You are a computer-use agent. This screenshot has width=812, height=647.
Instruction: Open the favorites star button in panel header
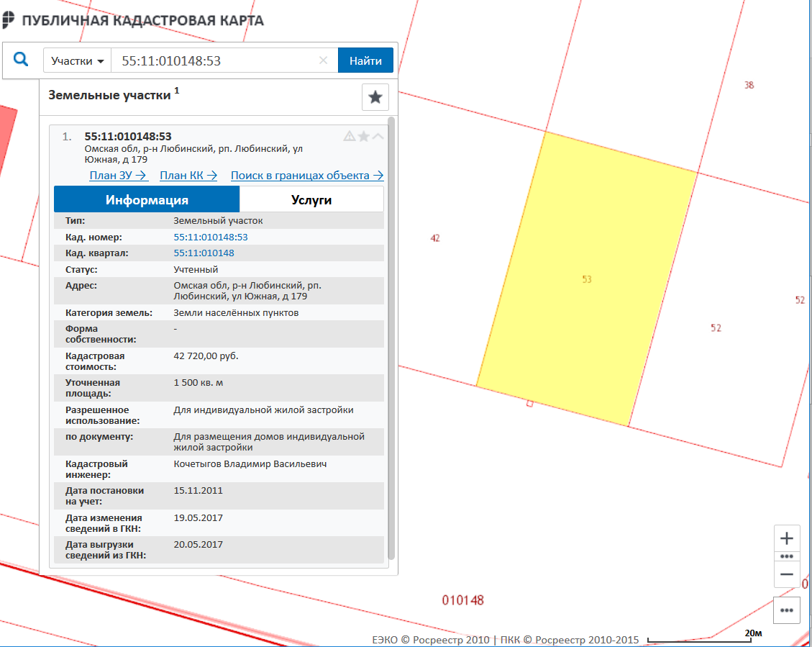pos(375,97)
